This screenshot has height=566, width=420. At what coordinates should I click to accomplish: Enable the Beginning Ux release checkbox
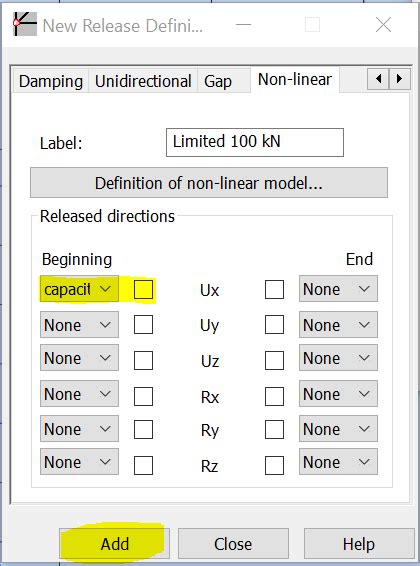pyautogui.click(x=143, y=289)
